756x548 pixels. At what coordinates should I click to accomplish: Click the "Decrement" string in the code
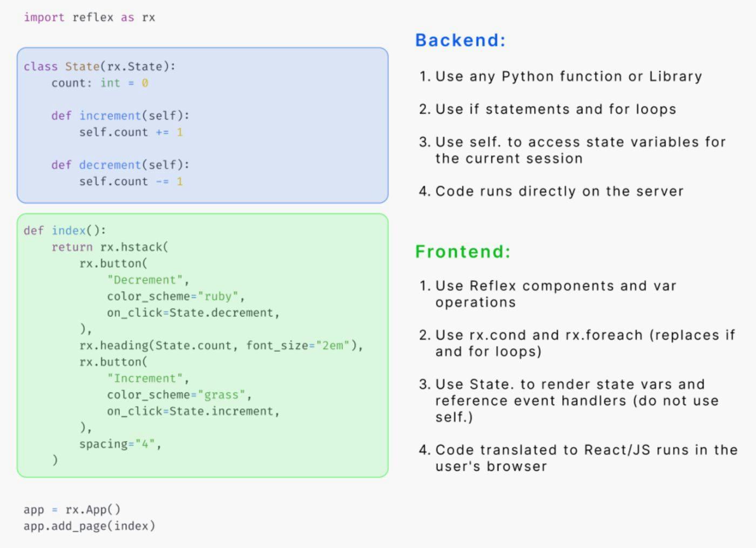[145, 280]
